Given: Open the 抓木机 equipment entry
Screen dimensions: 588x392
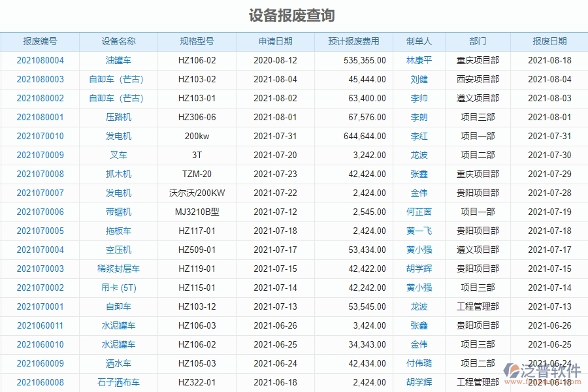Looking at the screenshot, I should click(116, 174).
